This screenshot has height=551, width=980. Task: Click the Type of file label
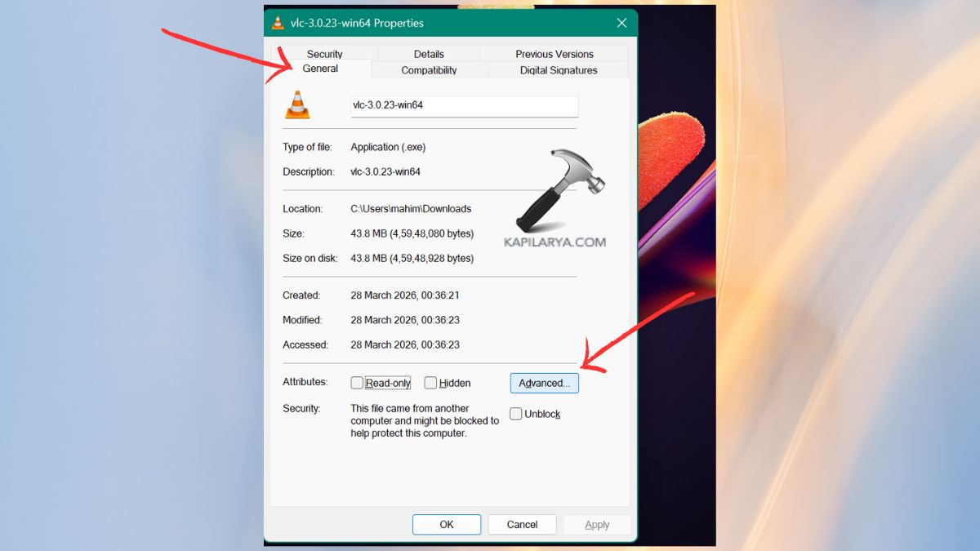(x=307, y=147)
